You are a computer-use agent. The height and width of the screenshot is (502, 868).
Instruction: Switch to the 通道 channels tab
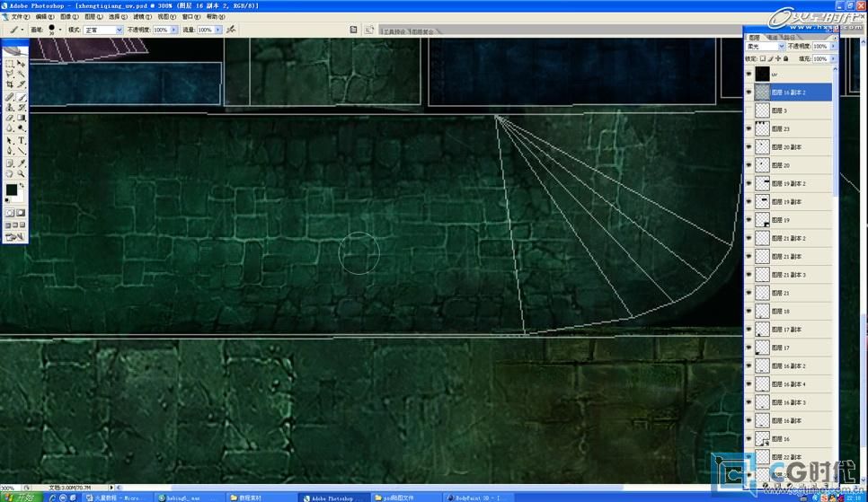click(x=772, y=38)
